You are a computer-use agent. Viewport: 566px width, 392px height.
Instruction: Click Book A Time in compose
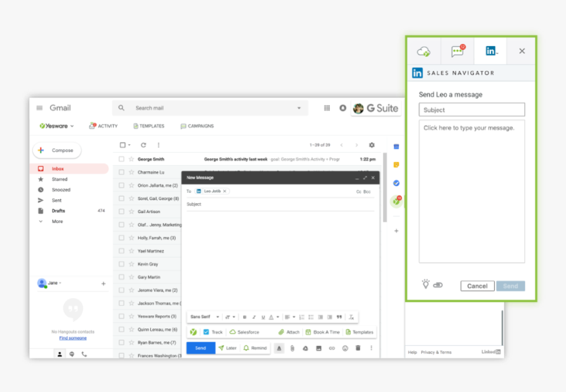pyautogui.click(x=322, y=331)
